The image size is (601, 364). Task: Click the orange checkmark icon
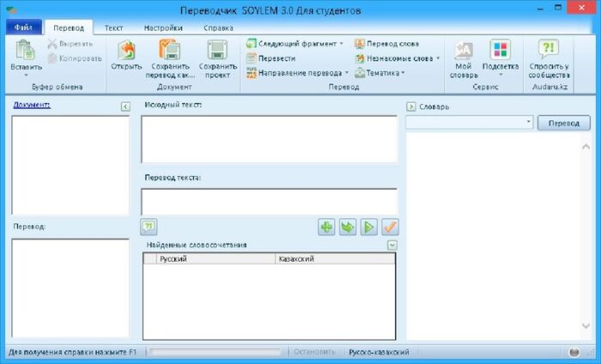pos(391,227)
